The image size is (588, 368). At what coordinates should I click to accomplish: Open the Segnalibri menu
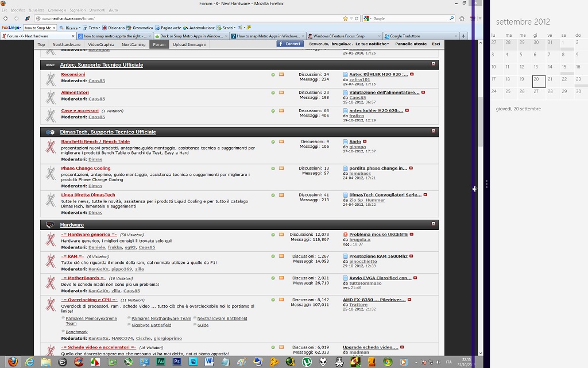coord(78,10)
